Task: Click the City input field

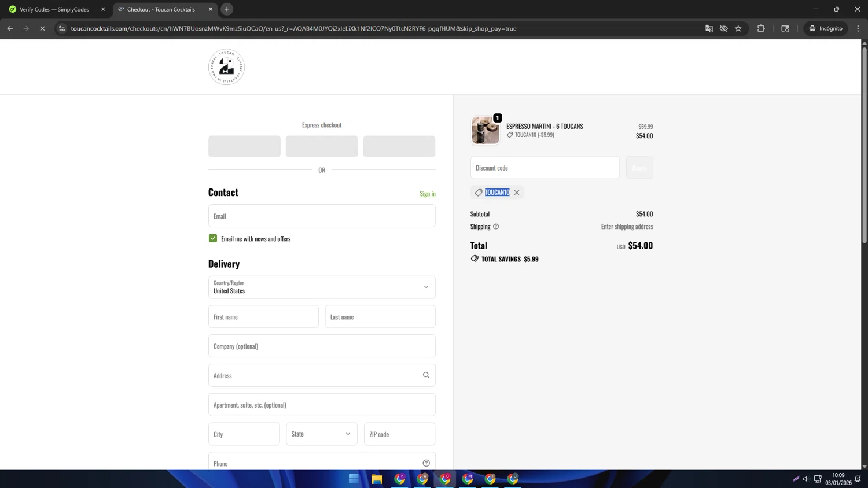Action: (x=244, y=434)
